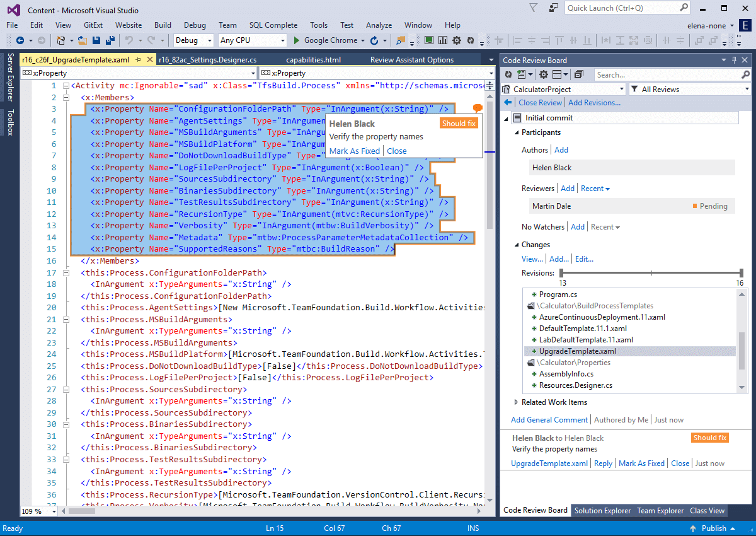Collapse the Participants section
This screenshot has height=536, width=756.
pos(516,132)
